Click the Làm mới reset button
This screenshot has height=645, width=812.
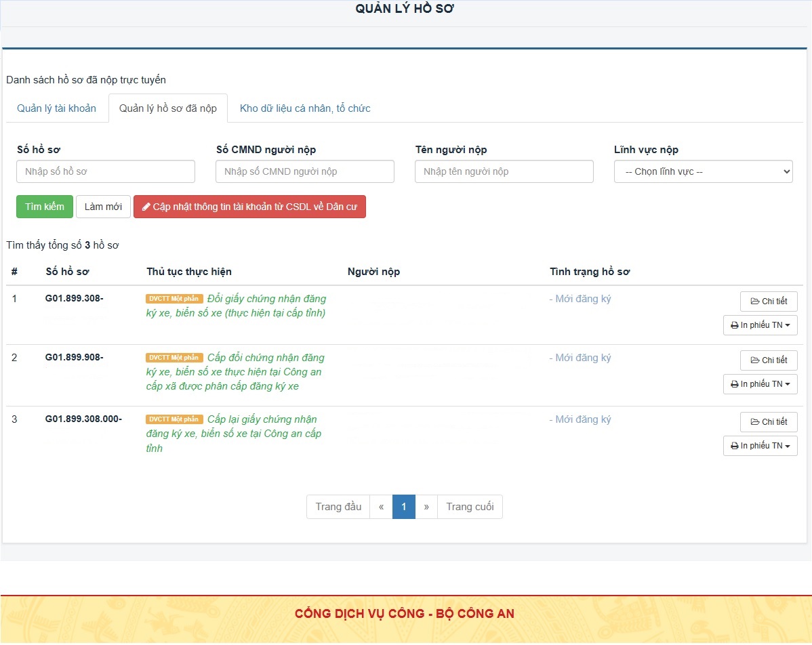coord(103,207)
